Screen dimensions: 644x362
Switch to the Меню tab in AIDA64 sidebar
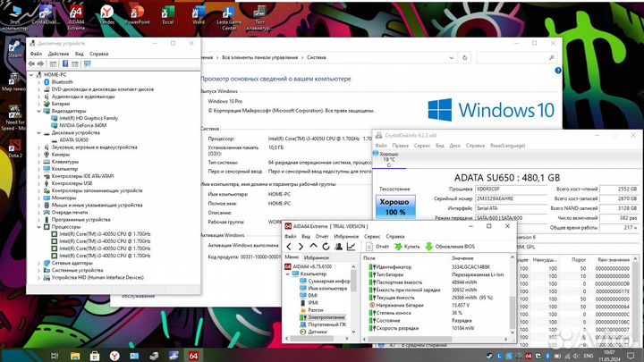[292, 257]
